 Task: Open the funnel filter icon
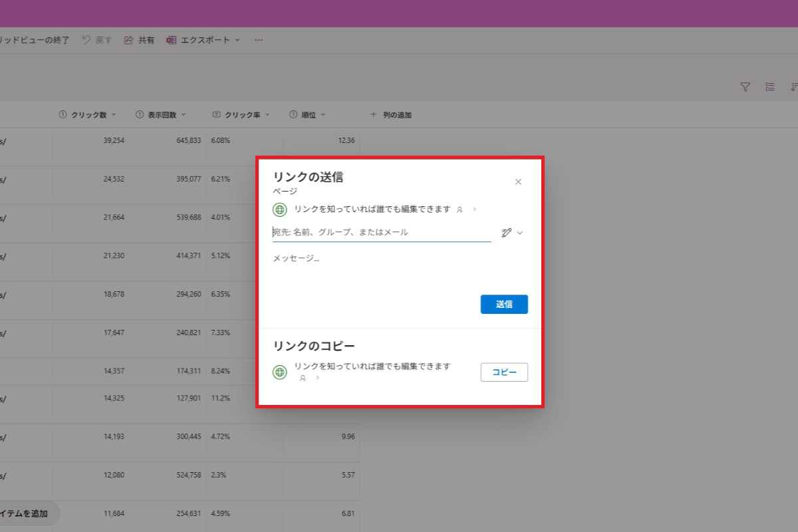coord(745,86)
